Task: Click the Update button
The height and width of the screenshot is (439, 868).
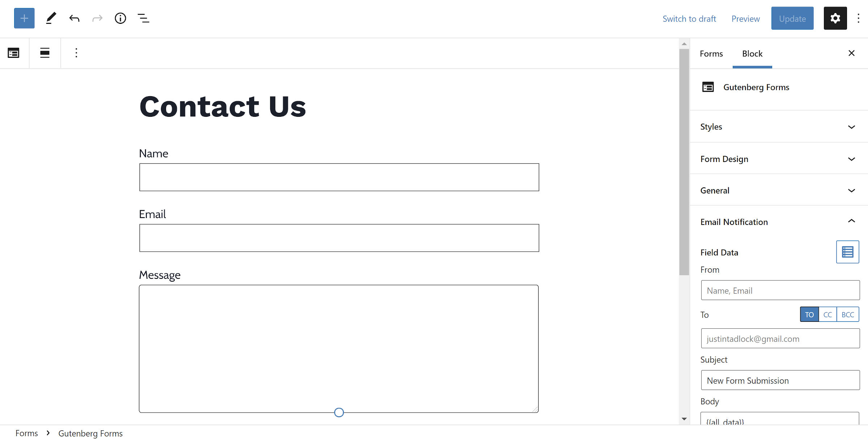Action: (x=792, y=18)
